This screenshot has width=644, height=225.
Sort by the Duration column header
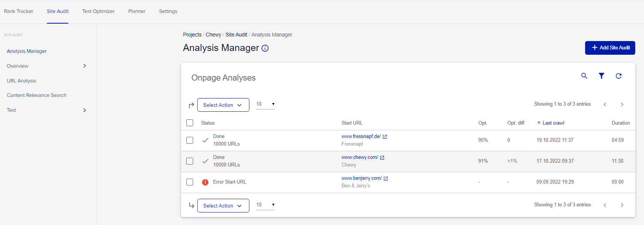point(621,123)
